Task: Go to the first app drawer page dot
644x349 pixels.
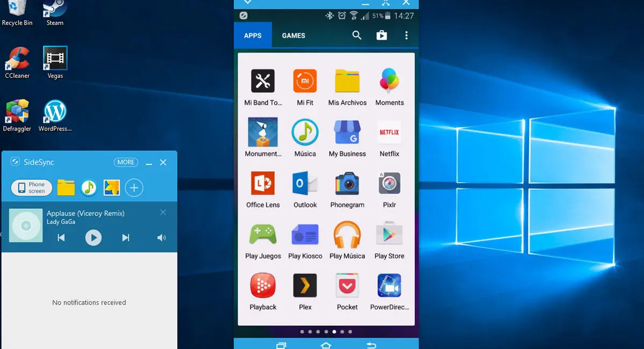Action: [x=302, y=332]
